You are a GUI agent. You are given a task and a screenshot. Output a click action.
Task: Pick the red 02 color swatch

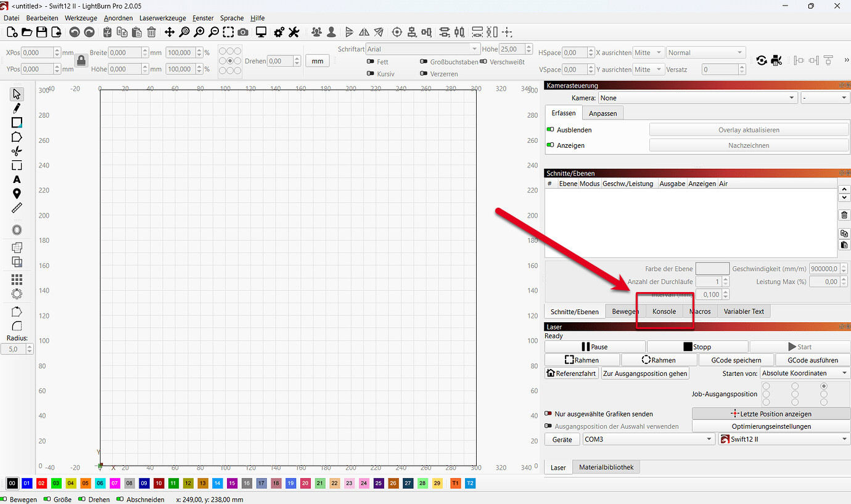click(41, 484)
